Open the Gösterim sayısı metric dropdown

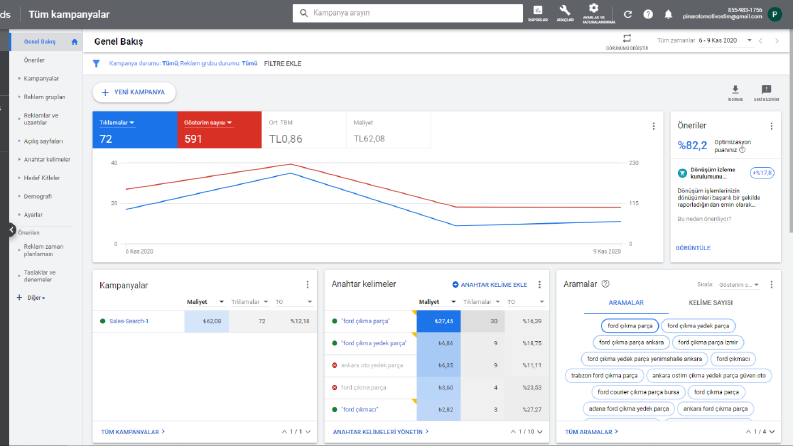tap(208, 123)
